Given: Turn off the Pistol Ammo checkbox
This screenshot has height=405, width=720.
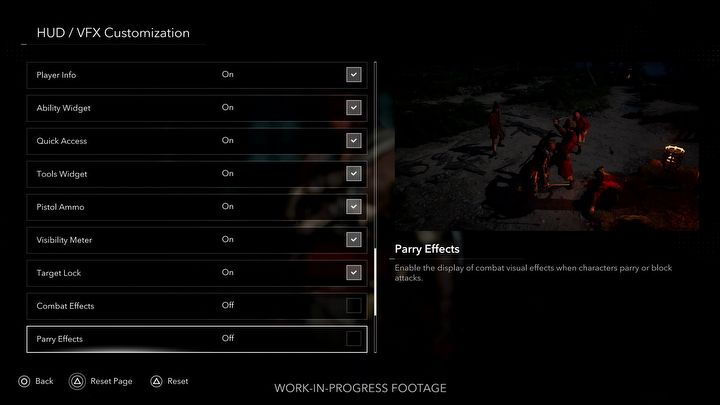Looking at the screenshot, I should 354,207.
